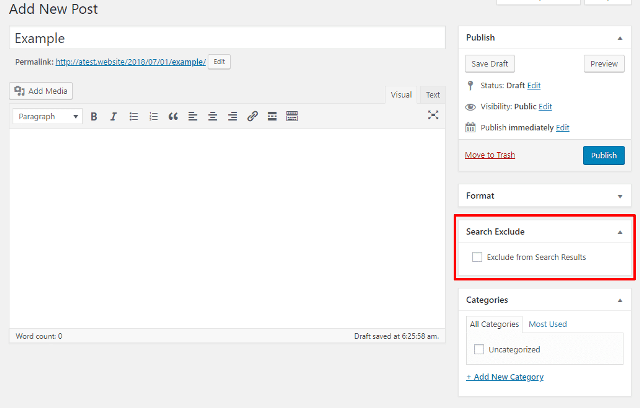The height and width of the screenshot is (408, 640).
Task: Expand the Format panel
Action: pyautogui.click(x=620, y=196)
